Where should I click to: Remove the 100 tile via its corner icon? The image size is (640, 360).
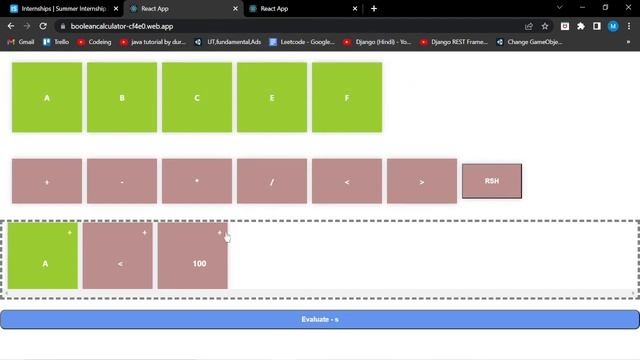220,233
